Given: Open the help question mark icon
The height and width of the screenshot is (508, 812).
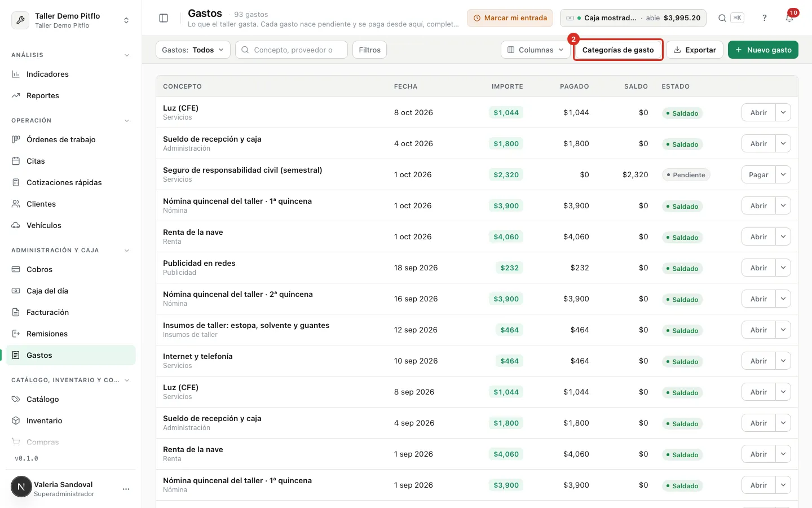Looking at the screenshot, I should tap(765, 18).
